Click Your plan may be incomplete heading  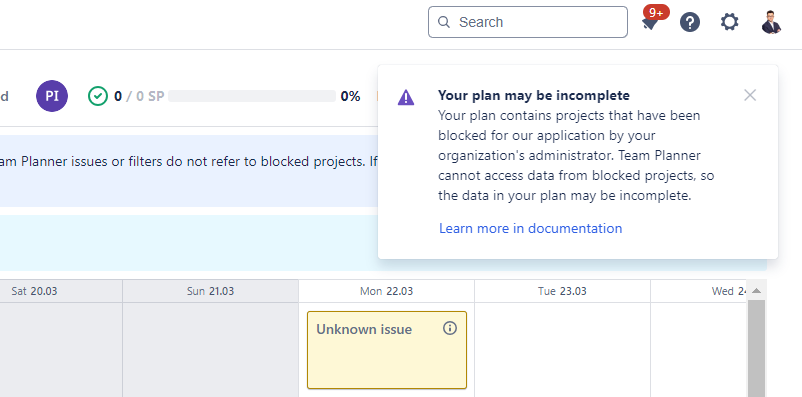[x=534, y=95]
